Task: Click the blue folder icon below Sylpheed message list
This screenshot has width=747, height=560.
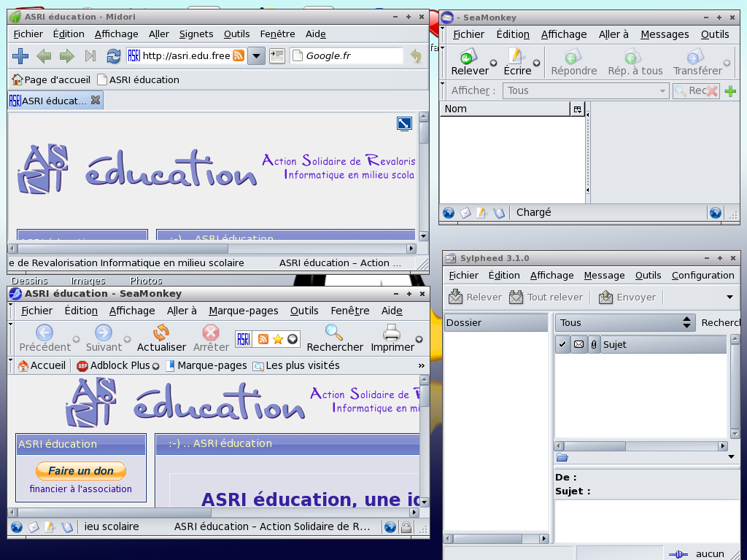Action: (562, 457)
